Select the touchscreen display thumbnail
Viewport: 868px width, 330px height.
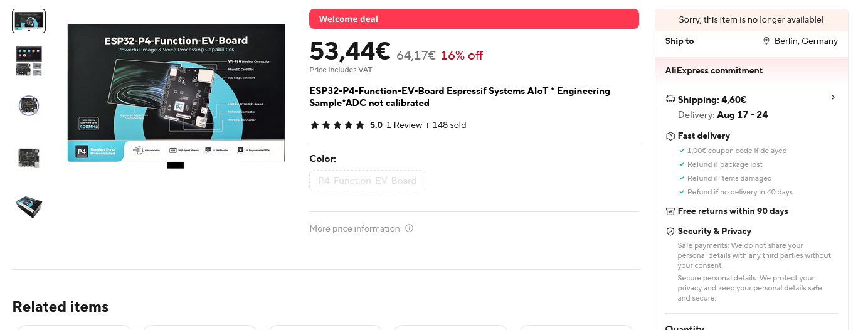tap(29, 61)
